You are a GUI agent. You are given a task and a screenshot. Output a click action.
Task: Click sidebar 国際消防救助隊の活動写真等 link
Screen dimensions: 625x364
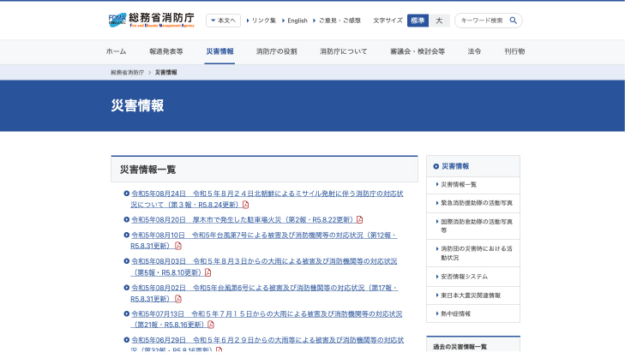(477, 226)
